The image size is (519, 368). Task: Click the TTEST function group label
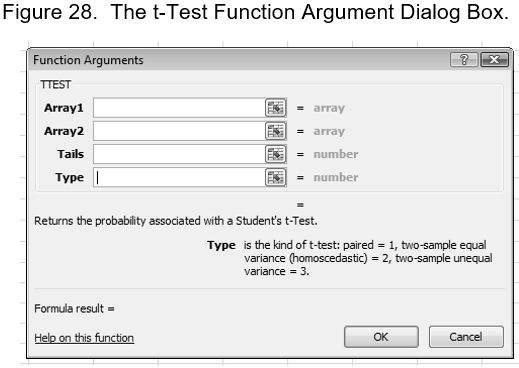point(55,84)
